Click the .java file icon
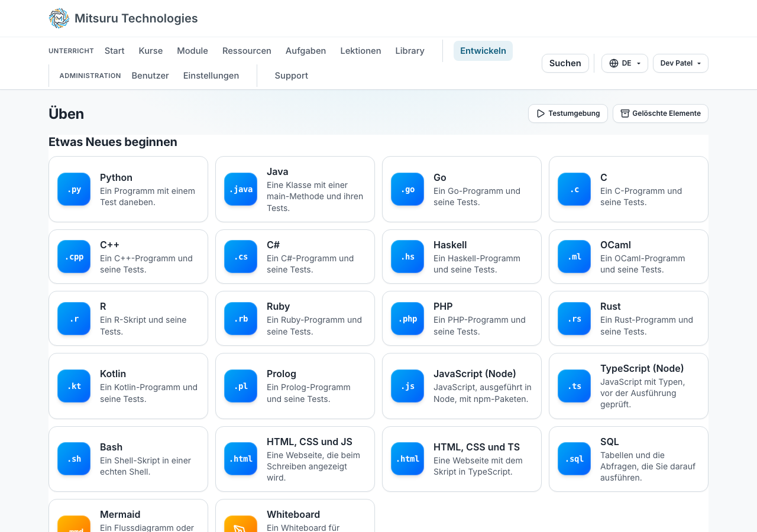The height and width of the screenshot is (532, 757). [241, 189]
